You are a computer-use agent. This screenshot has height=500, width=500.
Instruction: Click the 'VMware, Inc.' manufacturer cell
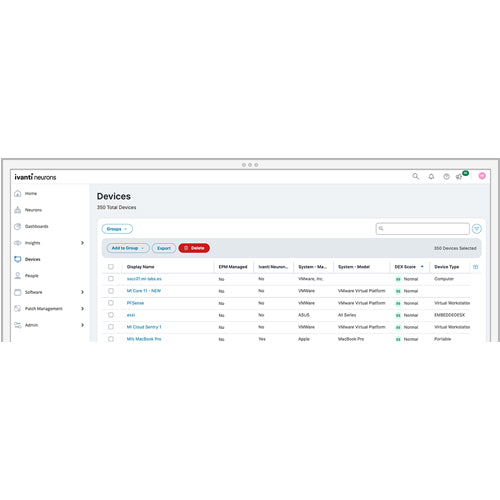(x=310, y=279)
